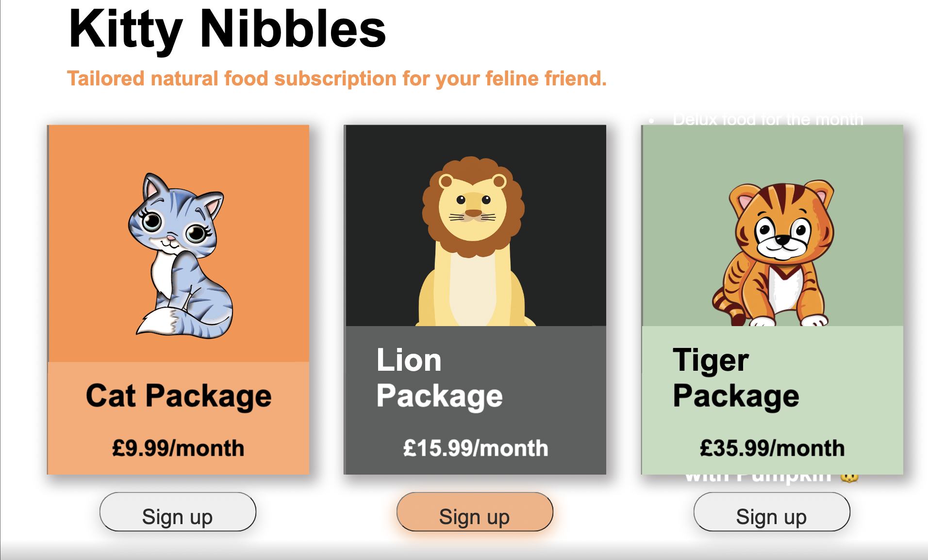Click the £35.99/month price
The height and width of the screenshot is (560, 928).
coord(772,448)
